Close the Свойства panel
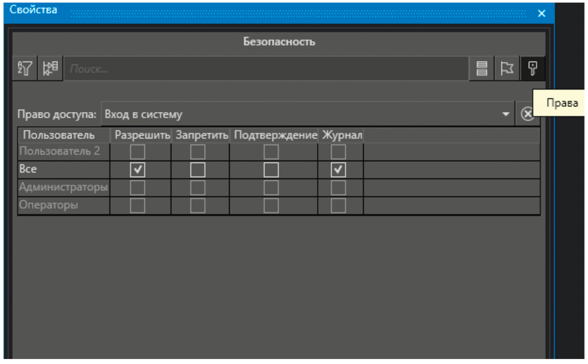 541,13
